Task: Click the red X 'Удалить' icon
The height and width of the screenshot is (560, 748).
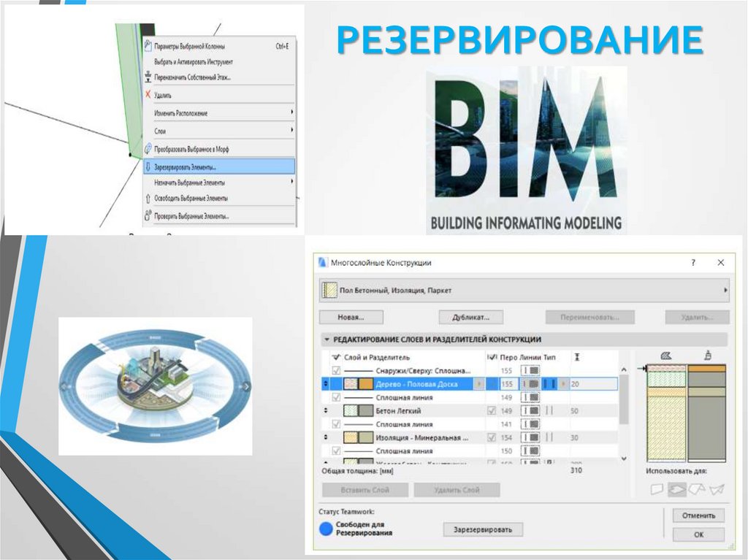Action: 148,93
